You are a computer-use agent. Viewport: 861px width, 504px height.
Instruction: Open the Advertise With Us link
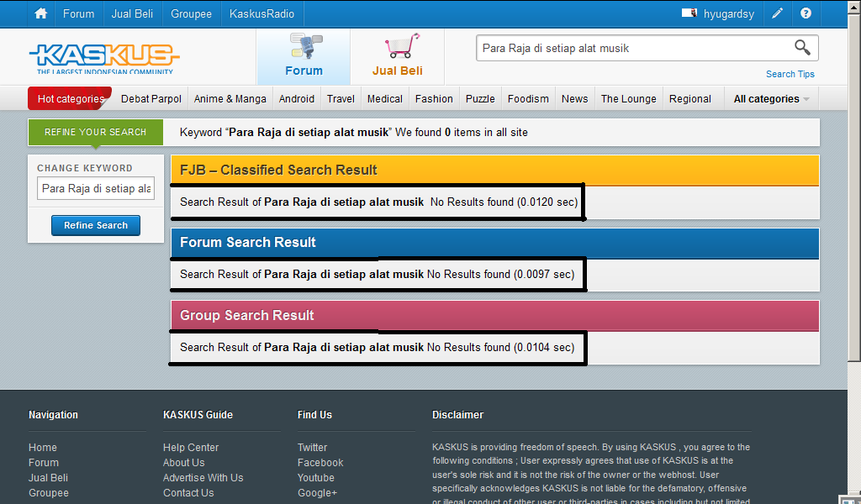pyautogui.click(x=203, y=478)
